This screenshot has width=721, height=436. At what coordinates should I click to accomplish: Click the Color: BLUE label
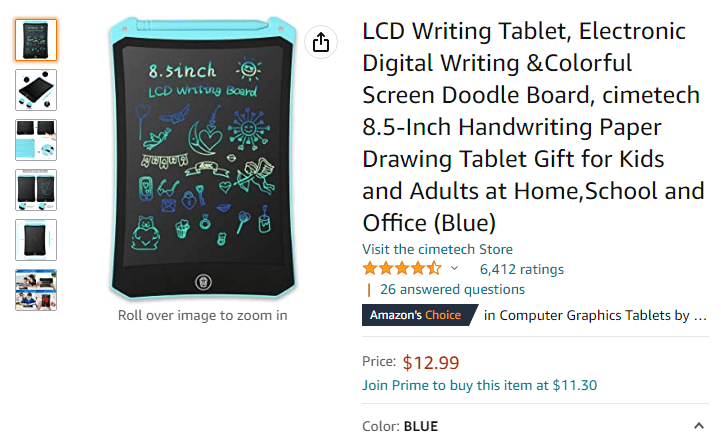[400, 426]
